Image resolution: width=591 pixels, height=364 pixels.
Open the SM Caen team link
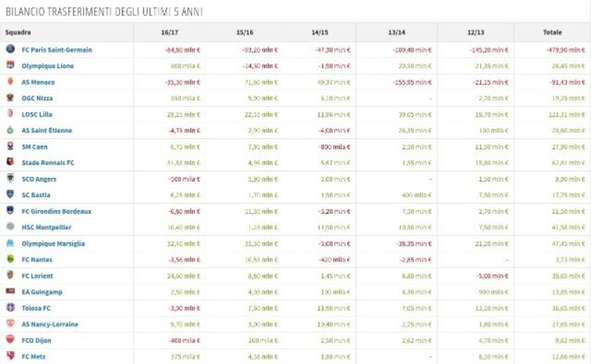35,147
